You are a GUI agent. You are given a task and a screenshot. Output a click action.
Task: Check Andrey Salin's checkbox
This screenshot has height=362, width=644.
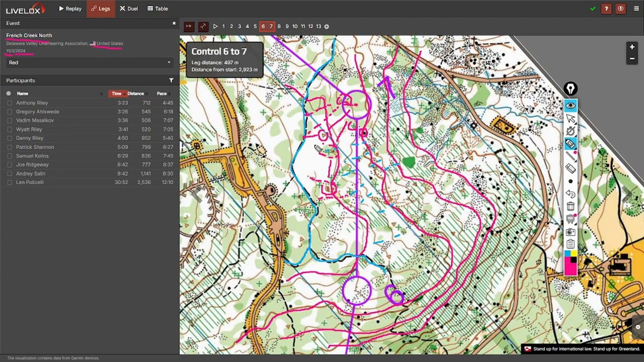point(9,173)
